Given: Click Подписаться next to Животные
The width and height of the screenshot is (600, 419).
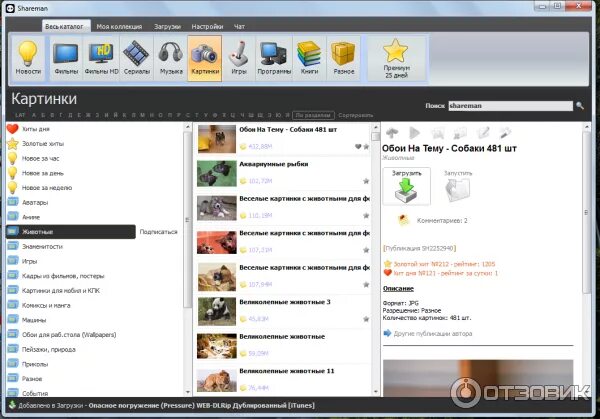Looking at the screenshot, I should [x=158, y=232].
